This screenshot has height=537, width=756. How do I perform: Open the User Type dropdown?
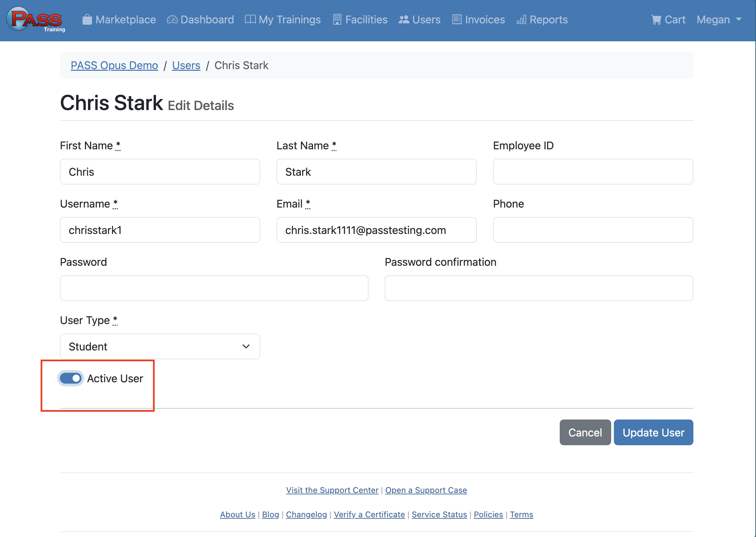click(x=160, y=346)
